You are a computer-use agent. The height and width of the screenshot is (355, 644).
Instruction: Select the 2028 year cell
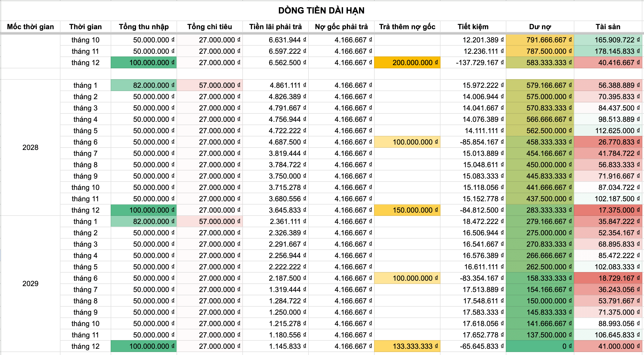[30, 148]
